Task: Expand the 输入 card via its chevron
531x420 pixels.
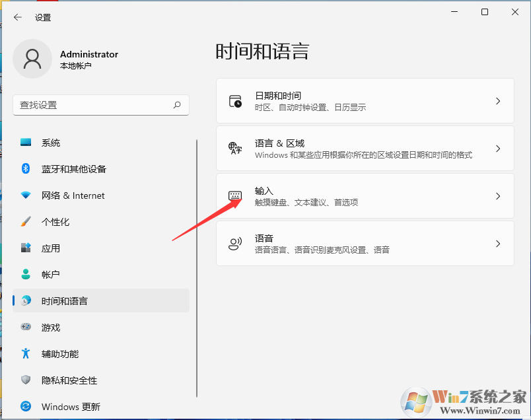Action: pyautogui.click(x=498, y=195)
